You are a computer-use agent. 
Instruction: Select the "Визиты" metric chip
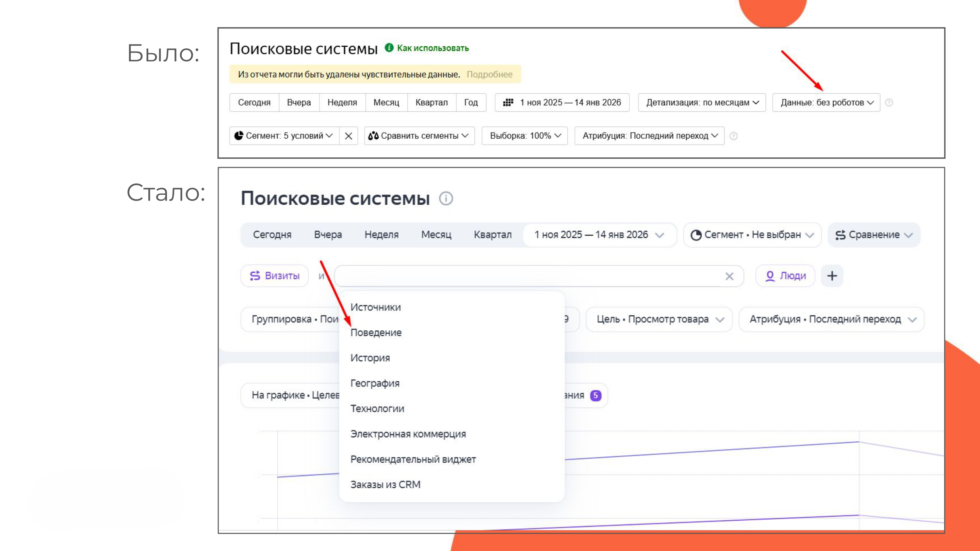pos(274,276)
